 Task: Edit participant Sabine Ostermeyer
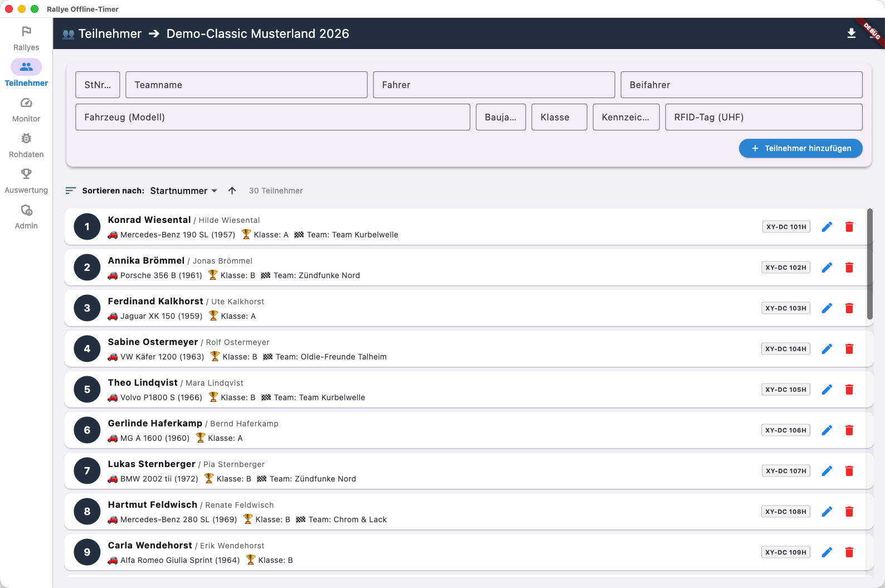[x=827, y=349]
